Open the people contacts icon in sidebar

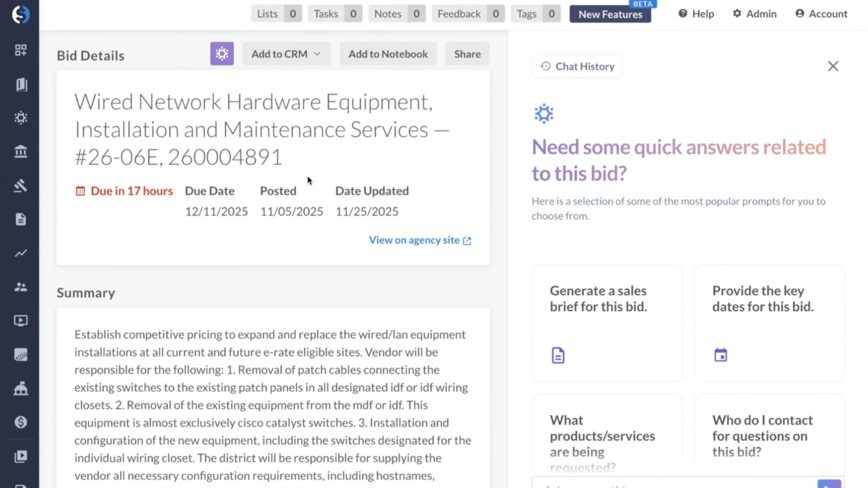(x=21, y=287)
